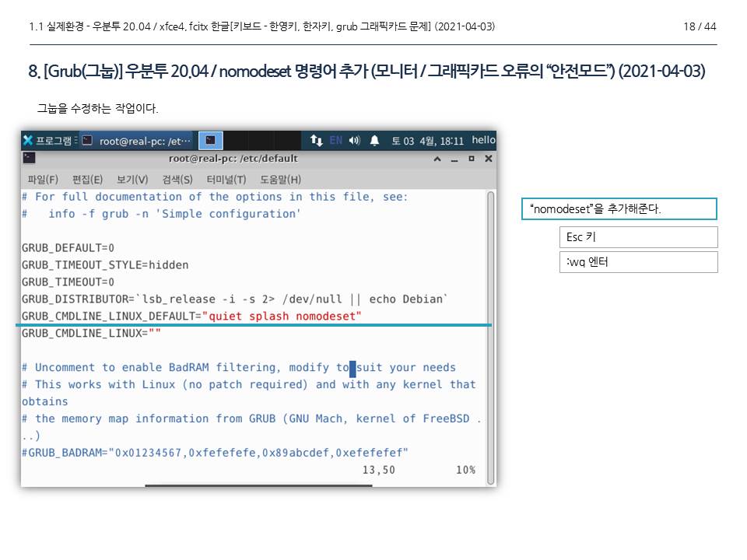Click the 10% file position indicator
This screenshot has width=747, height=560.
coord(465,470)
